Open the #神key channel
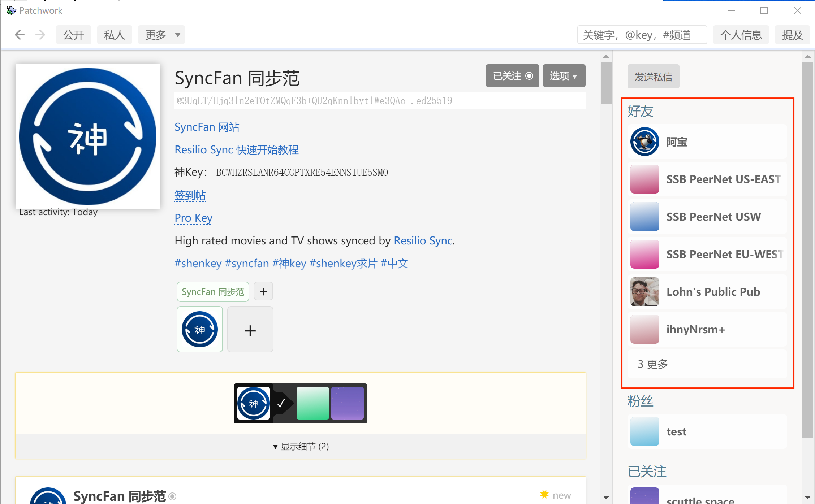This screenshot has height=504, width=815. click(289, 264)
